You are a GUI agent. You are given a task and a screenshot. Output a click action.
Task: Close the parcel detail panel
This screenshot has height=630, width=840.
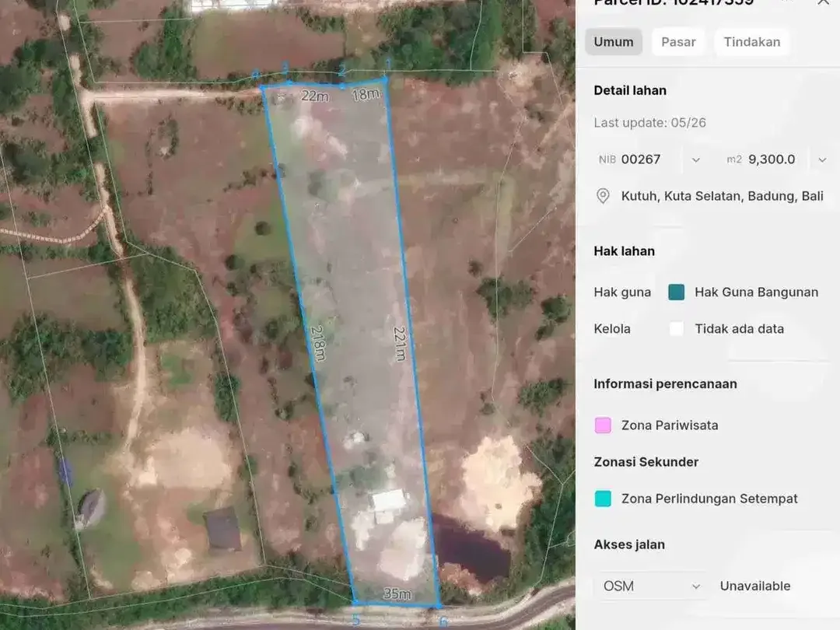click(823, 2)
